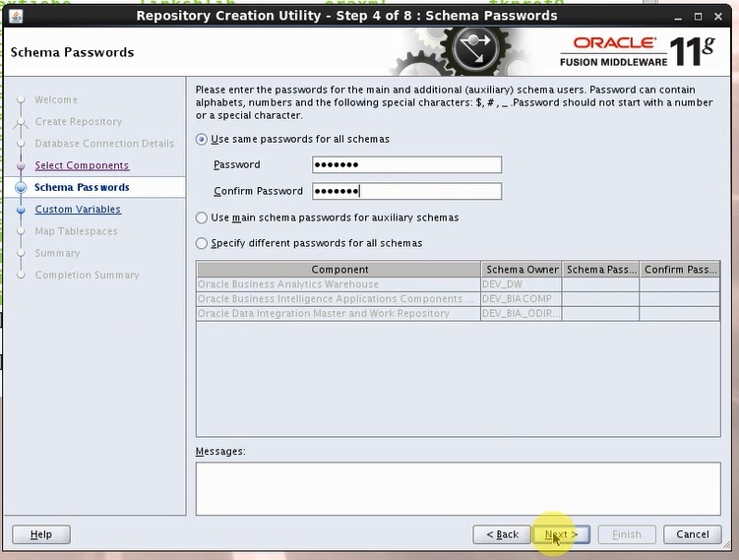Cancel the Repository Creation Utility wizard
This screenshot has height=560, width=739.
693,534
